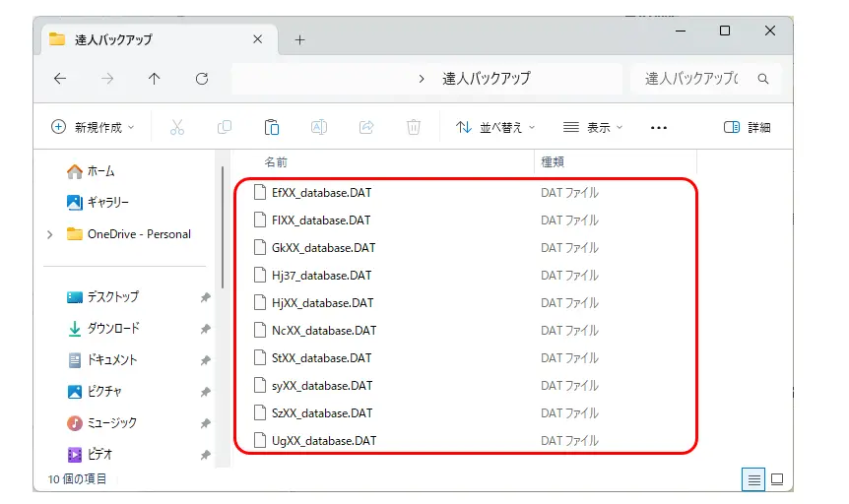Expand the OneDrive - Personal tree node
849x504 pixels.
tap(50, 234)
